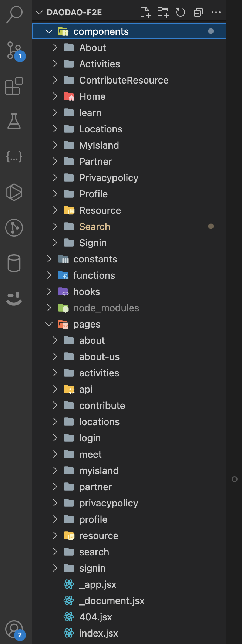The width and height of the screenshot is (242, 644).
Task: Open the index.jsx file
Action: click(98, 633)
